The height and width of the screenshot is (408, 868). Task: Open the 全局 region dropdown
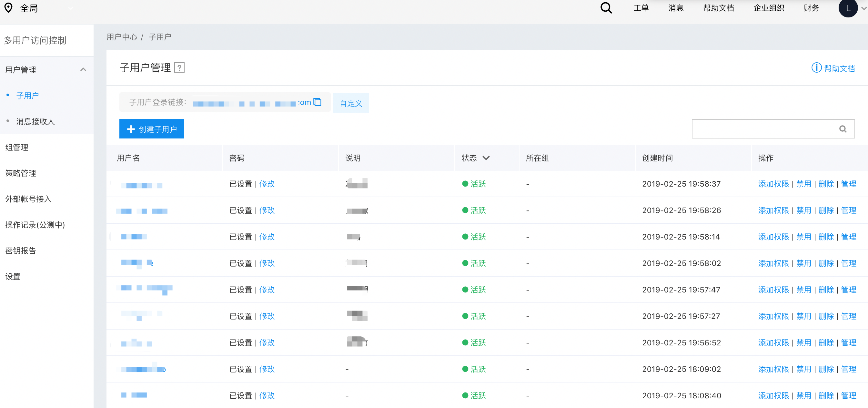(x=70, y=8)
